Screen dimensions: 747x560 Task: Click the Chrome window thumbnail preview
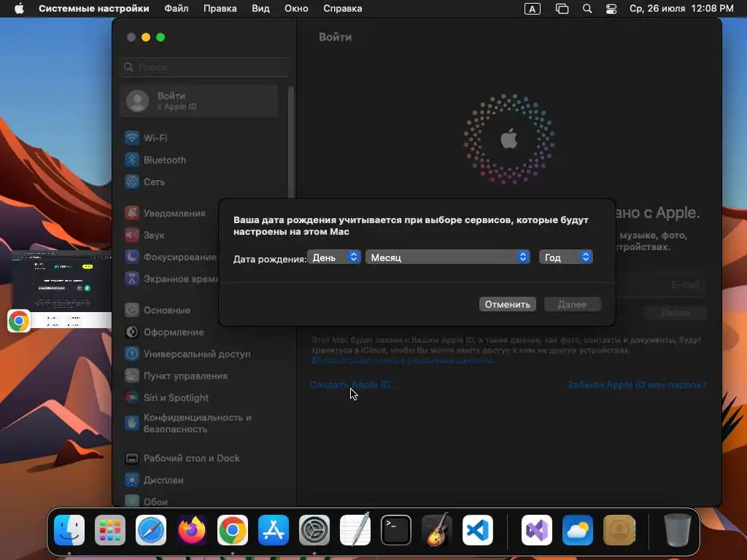[x=62, y=289]
